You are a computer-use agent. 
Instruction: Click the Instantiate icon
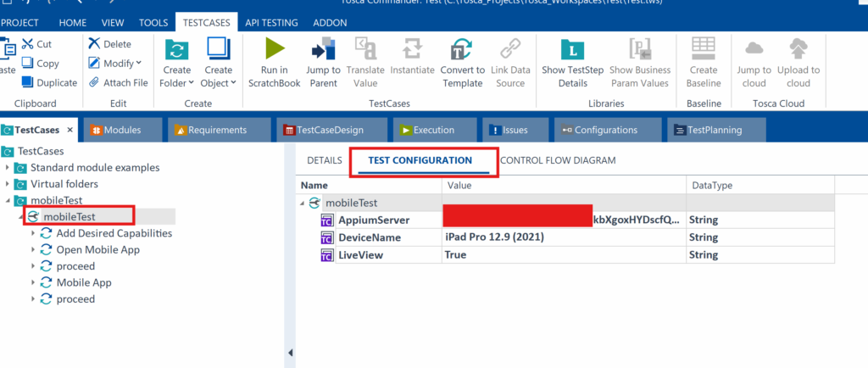(412, 48)
